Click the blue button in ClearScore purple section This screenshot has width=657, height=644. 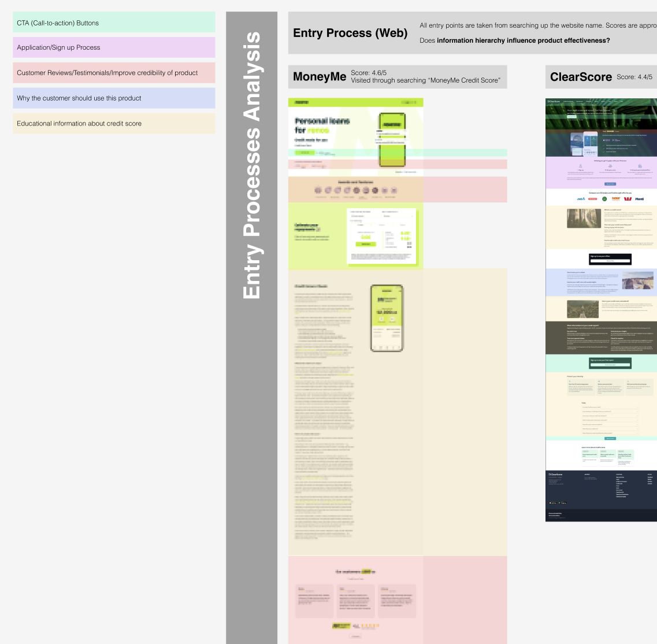610,184
